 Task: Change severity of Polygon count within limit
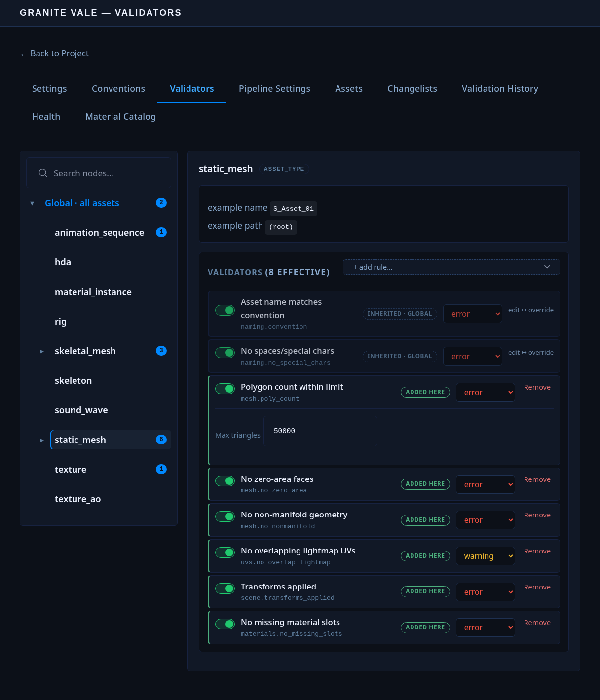[486, 392]
